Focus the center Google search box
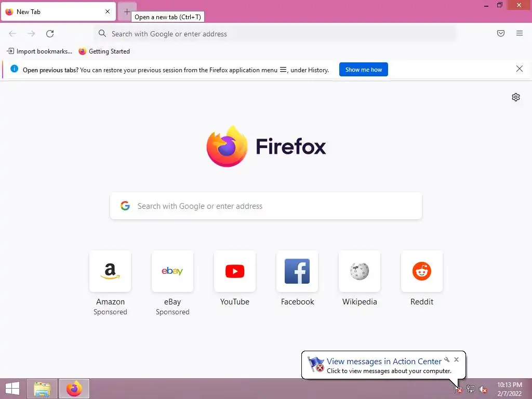 coord(266,206)
